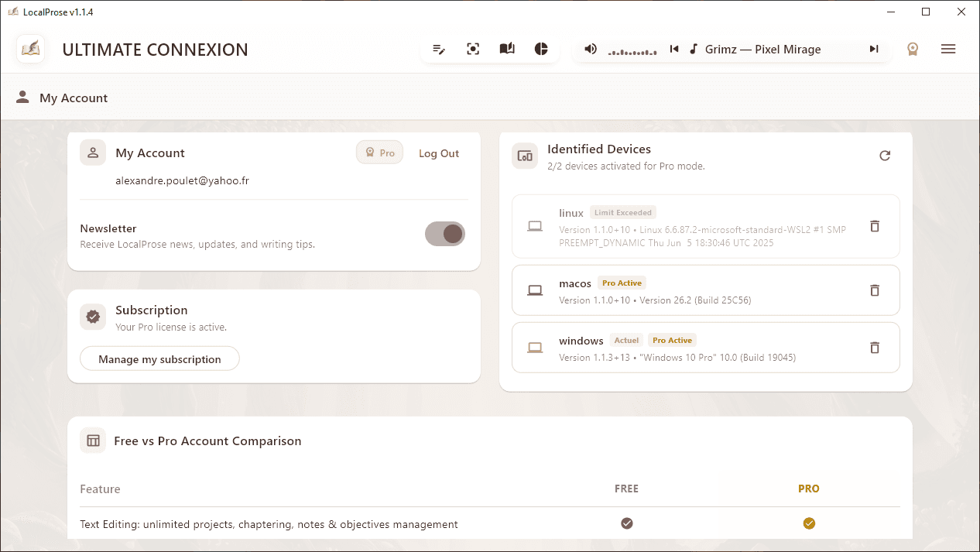Toggle the Newsletter subscription switch
This screenshot has height=552, width=980.
click(x=445, y=233)
